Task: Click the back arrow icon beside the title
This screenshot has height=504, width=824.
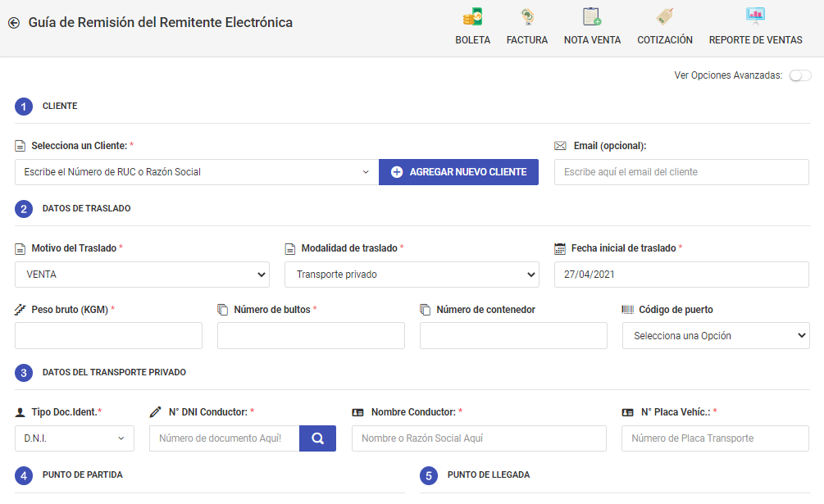Action: tap(13, 23)
